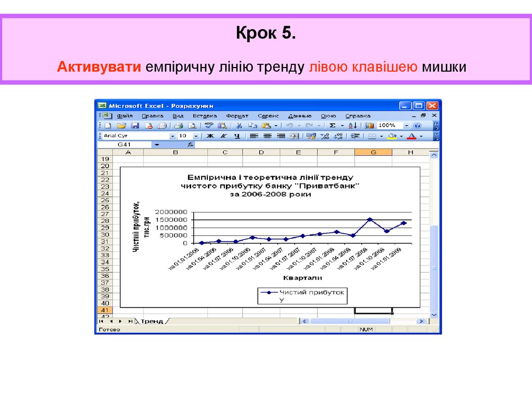Screen dimensions: 532x399
Task: Open the Формат menu
Action: (237, 116)
